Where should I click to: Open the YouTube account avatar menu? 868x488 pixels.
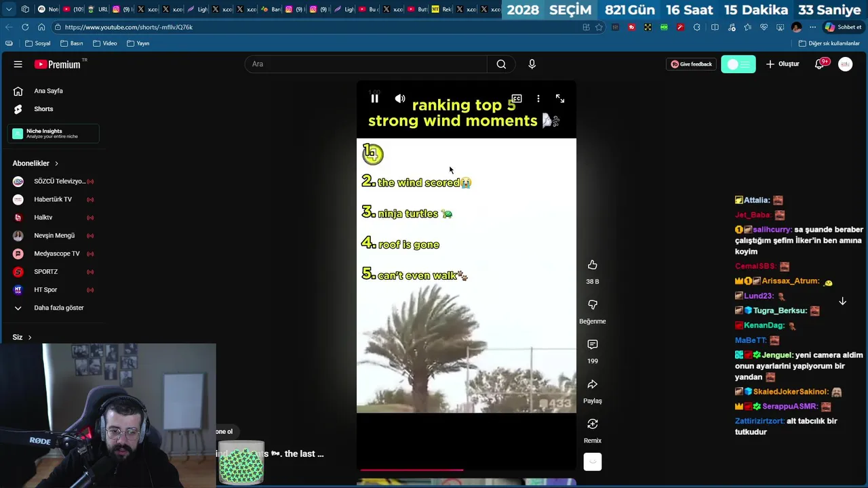click(845, 64)
